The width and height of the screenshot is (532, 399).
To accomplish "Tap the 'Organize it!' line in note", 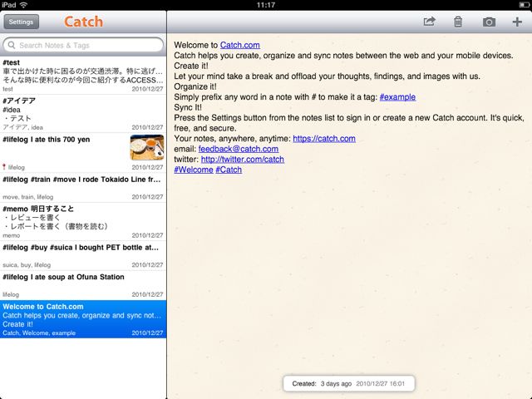I will click(x=195, y=86).
